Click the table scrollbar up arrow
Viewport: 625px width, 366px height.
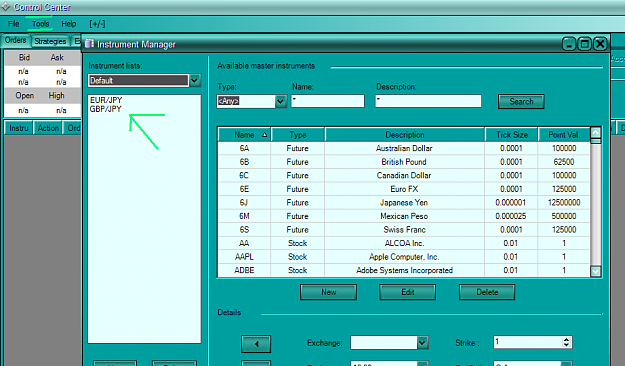[x=596, y=132]
